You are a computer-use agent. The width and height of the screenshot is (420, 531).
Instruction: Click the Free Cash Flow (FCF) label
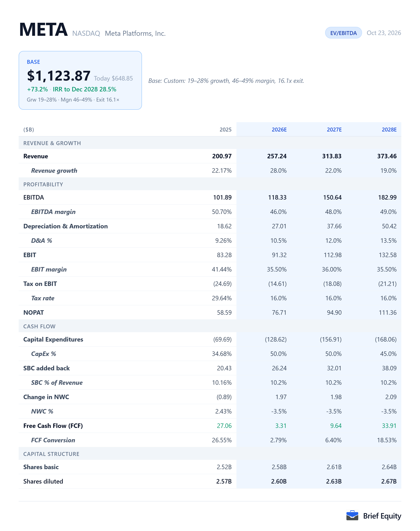pyautogui.click(x=53, y=426)
